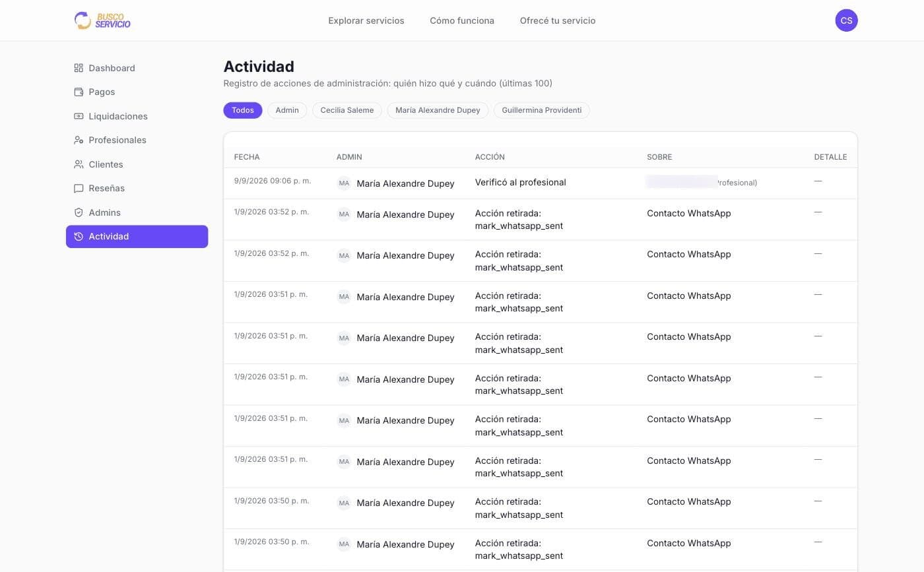Go to Ofrecé tu servicio

tap(558, 20)
